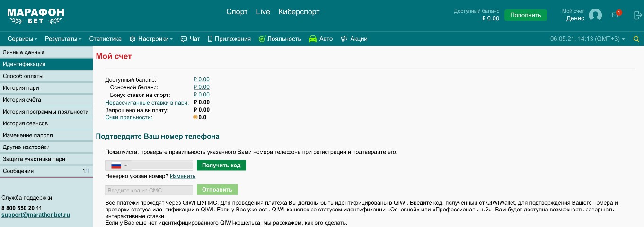Image resolution: width=644 pixels, height=227 pixels.
Task: Open Авто from the navigation bar
Action: (x=321, y=39)
